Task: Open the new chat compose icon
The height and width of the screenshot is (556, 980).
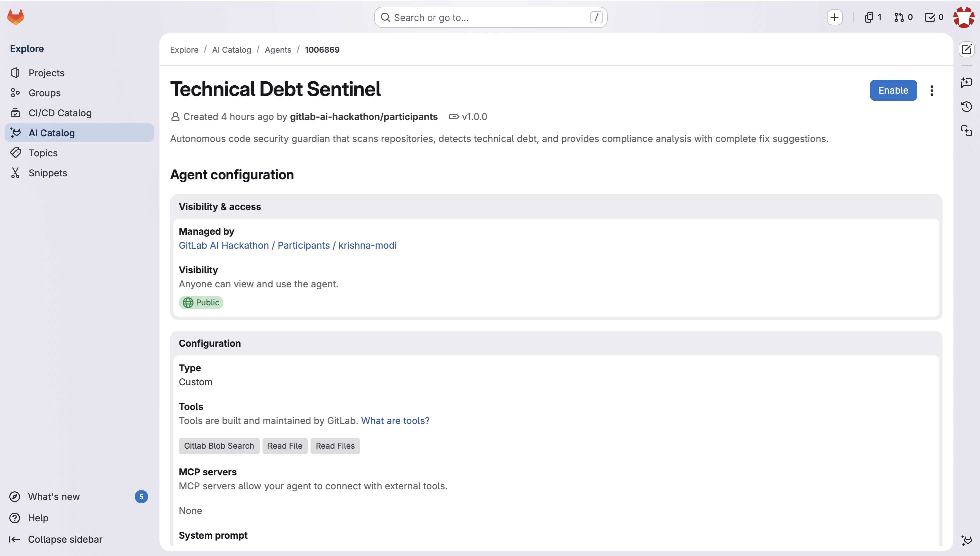Action: (x=966, y=49)
